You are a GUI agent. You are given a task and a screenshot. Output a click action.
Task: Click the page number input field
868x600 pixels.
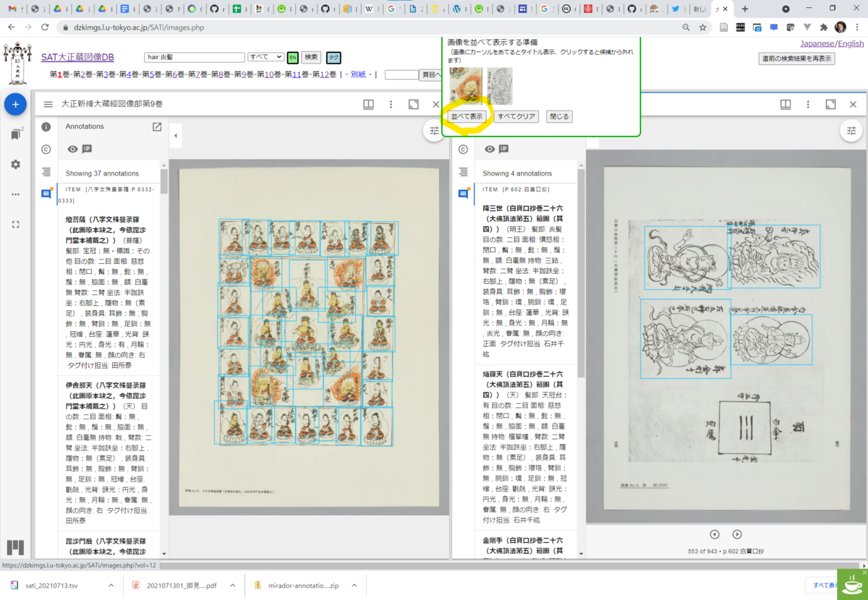point(401,74)
